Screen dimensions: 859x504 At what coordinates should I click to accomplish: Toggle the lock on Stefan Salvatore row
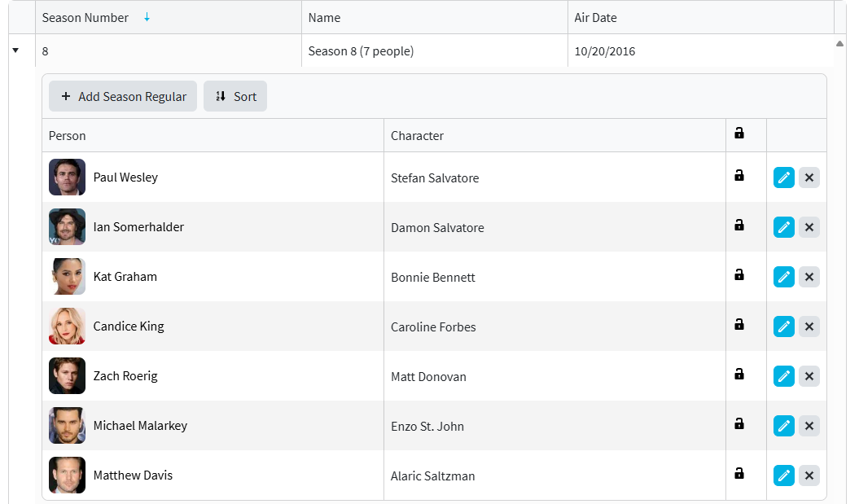coord(739,175)
